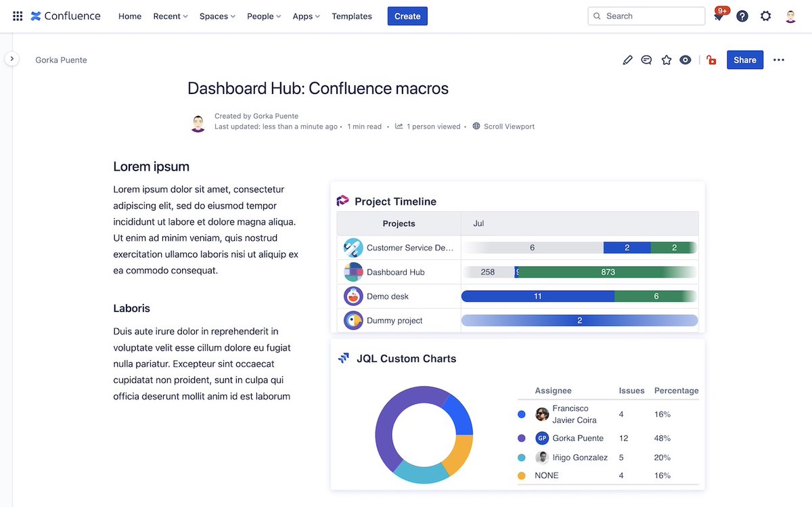Click the orange NONE legend dot
Image resolution: width=812 pixels, height=507 pixels.
click(522, 476)
